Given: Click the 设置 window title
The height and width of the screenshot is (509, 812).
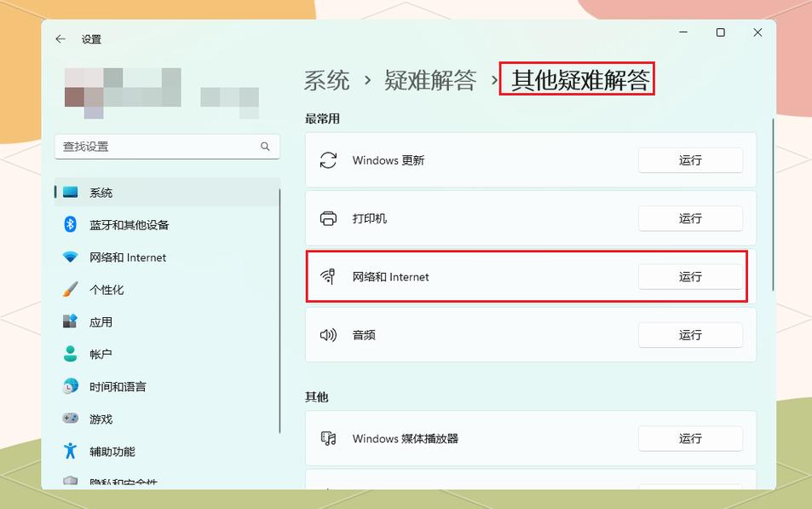Looking at the screenshot, I should [91, 39].
